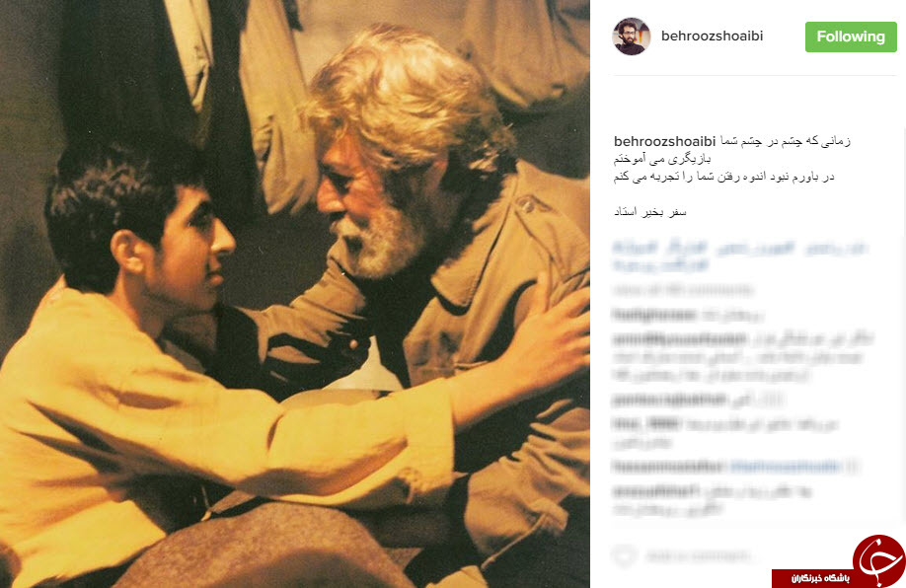The image size is (906, 588).
Task: Click the blue mention link in the comments
Action: point(784,466)
